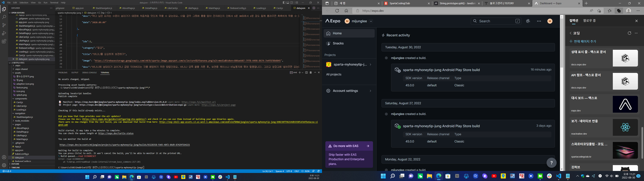Screen dimensions: 644x181
Task: Toggle the VS Code secondary side bar
Action: 291,3
